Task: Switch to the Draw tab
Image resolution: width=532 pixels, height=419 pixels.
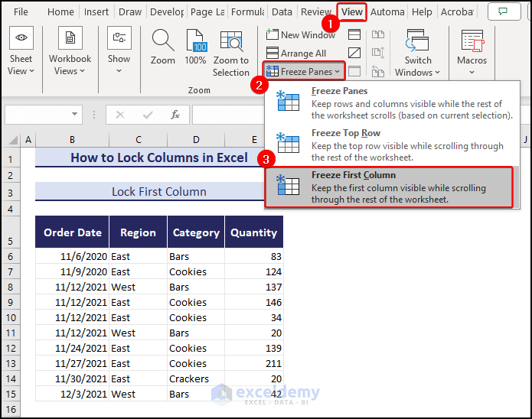Action: 130,12
